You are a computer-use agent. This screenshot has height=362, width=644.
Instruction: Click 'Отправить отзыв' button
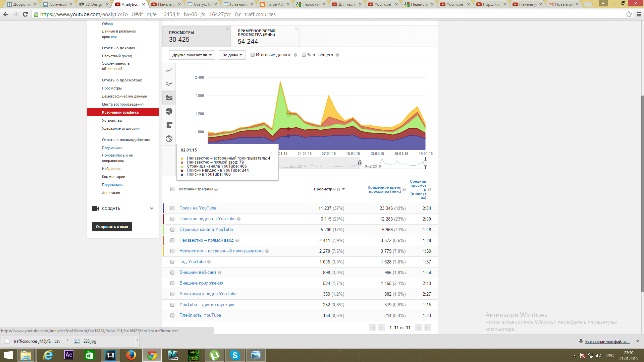[112, 227]
